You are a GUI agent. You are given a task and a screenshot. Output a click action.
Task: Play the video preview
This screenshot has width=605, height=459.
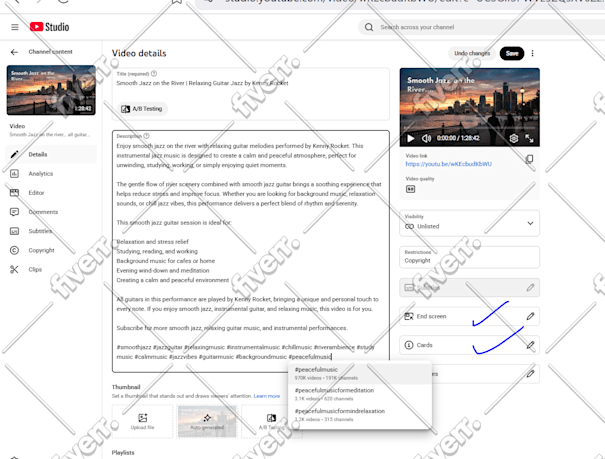pos(411,138)
